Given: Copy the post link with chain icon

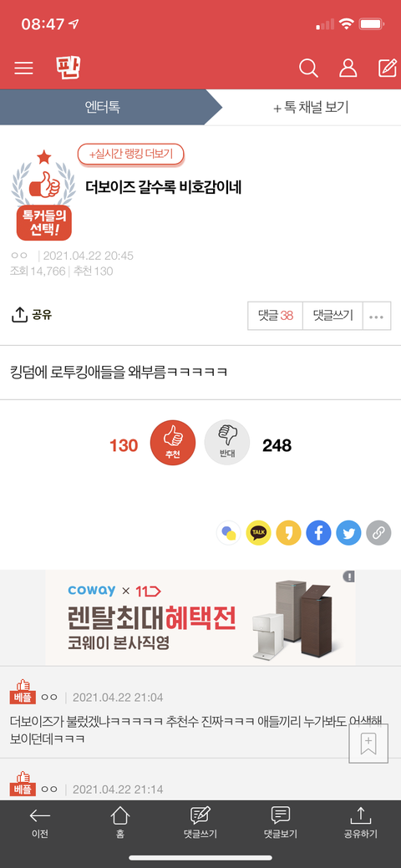Looking at the screenshot, I should 378,533.
